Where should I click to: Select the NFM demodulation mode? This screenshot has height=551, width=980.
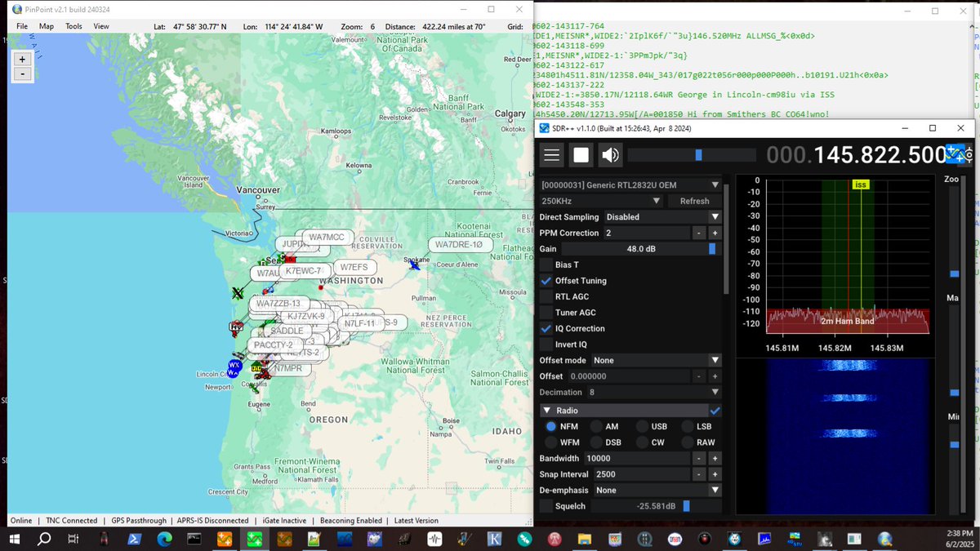pos(550,426)
